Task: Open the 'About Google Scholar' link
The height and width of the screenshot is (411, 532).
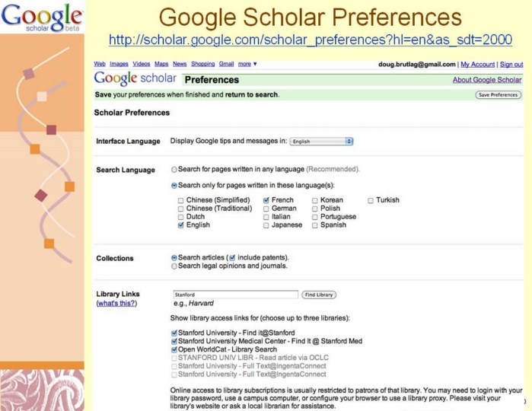Action: pyautogui.click(x=487, y=80)
